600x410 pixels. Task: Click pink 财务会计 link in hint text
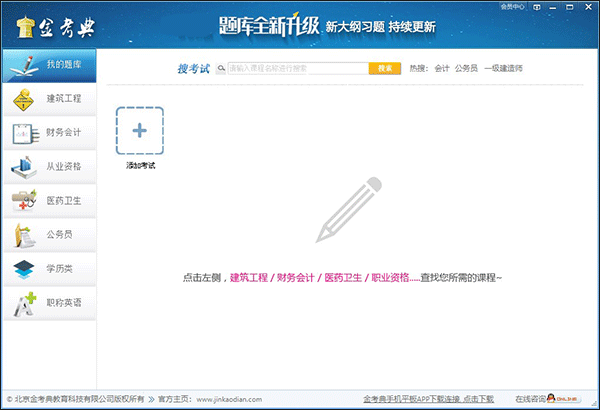295,278
